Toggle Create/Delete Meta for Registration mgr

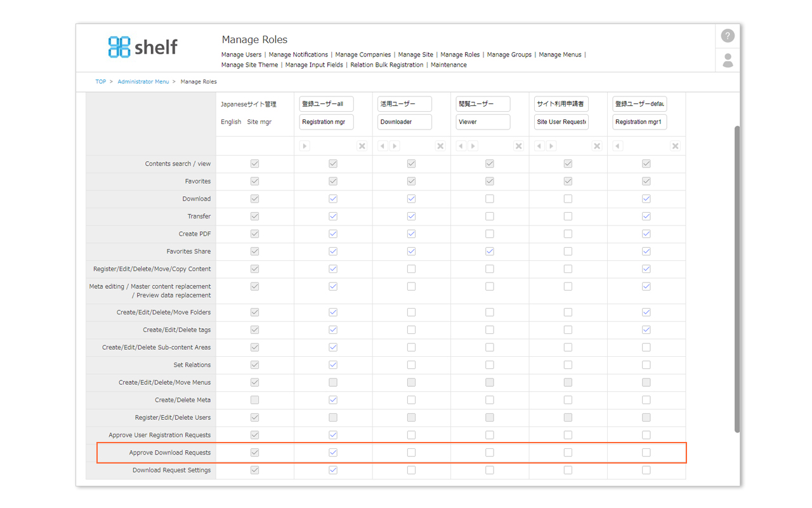coord(333,400)
